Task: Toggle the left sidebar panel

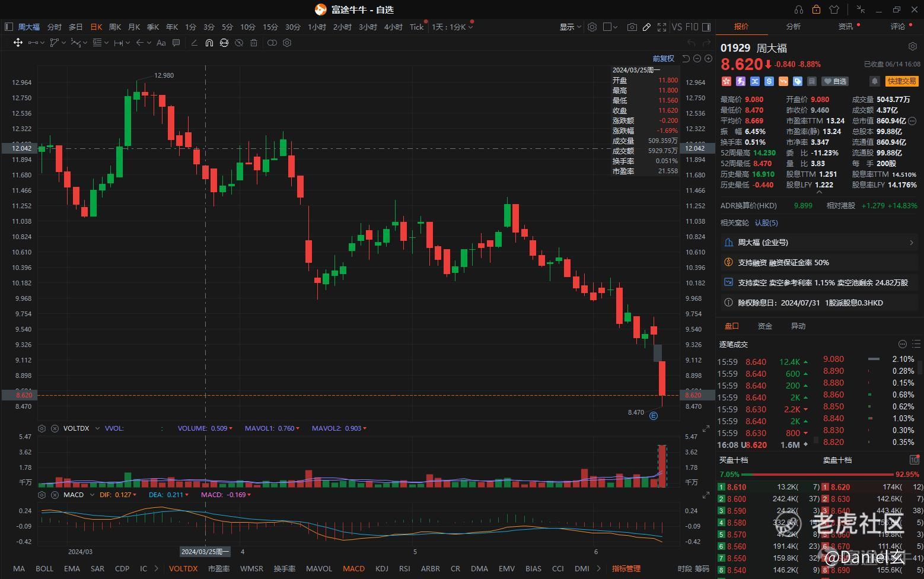Action: pos(8,27)
